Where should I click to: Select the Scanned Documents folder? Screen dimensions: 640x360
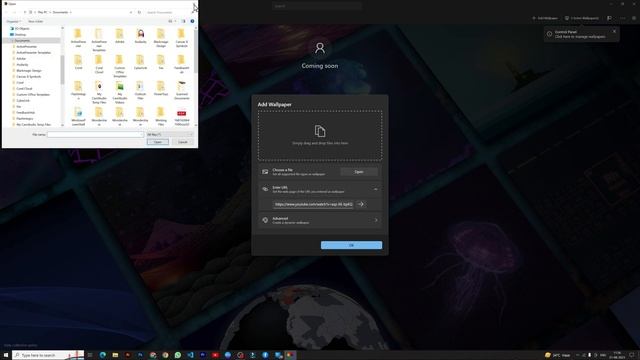coord(182,90)
